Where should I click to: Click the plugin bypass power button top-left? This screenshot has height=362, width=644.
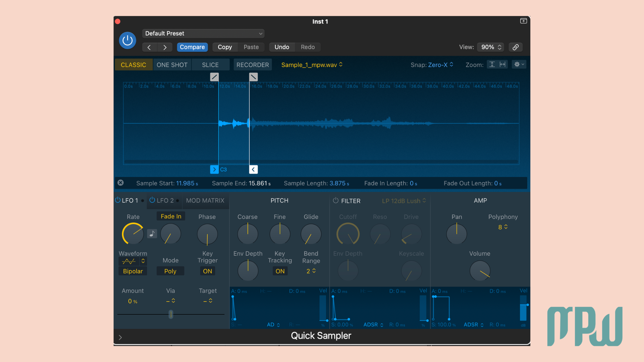(x=127, y=40)
